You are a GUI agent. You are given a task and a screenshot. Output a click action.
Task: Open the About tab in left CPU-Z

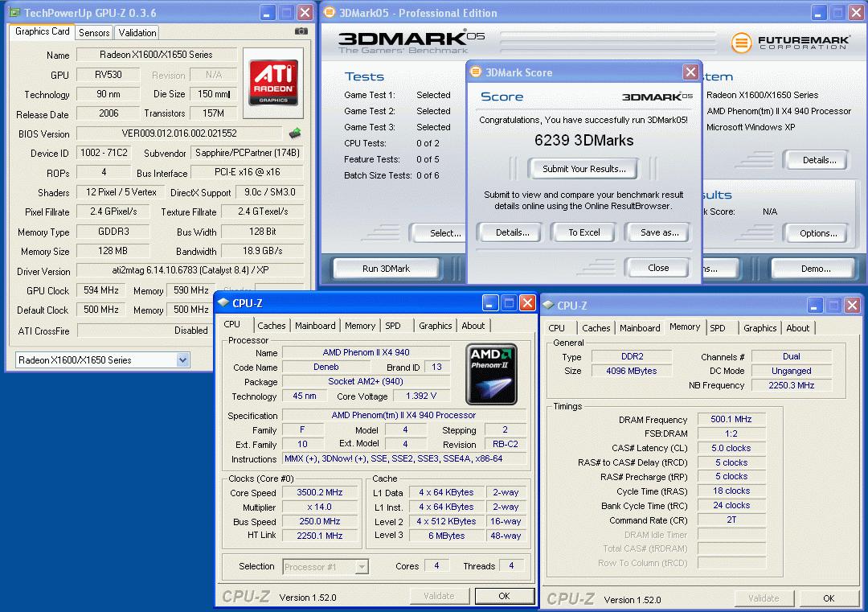tap(473, 326)
